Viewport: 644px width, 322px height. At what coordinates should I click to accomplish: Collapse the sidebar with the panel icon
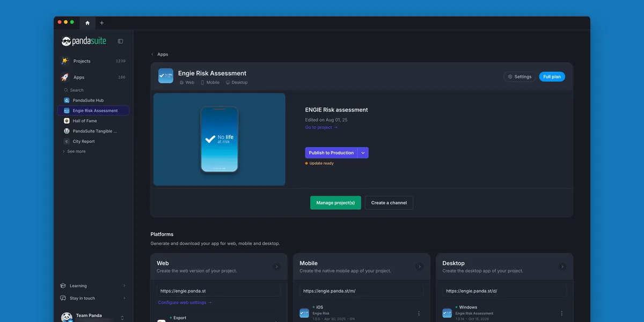click(x=120, y=41)
